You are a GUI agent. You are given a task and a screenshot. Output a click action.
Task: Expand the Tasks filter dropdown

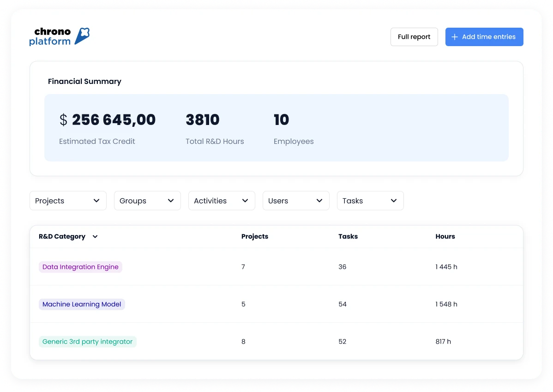[370, 201]
